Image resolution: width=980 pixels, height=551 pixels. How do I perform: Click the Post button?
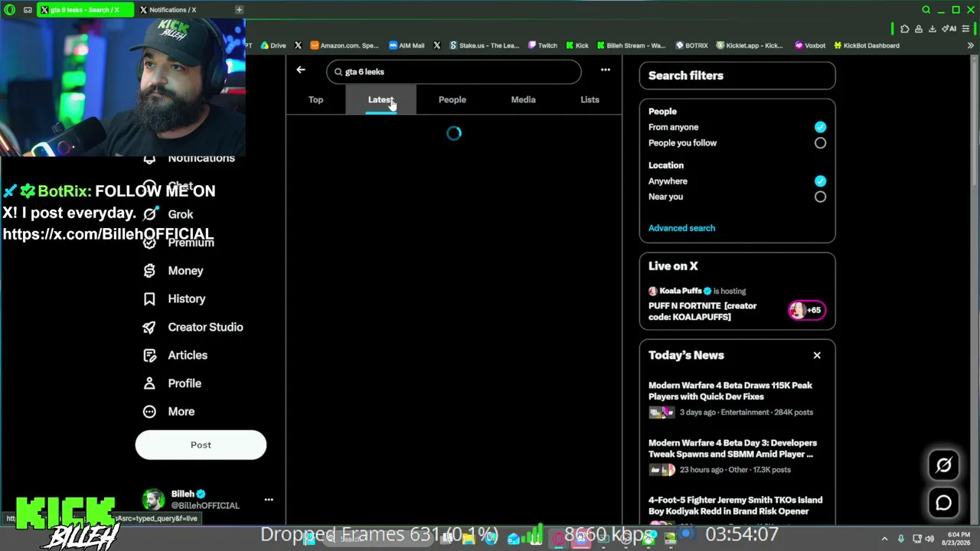[x=201, y=445]
